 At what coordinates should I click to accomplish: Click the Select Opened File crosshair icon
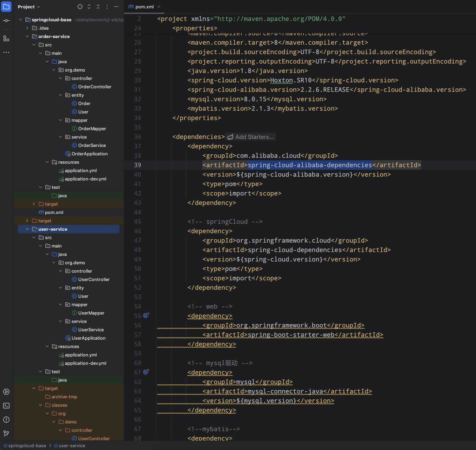pos(80,7)
